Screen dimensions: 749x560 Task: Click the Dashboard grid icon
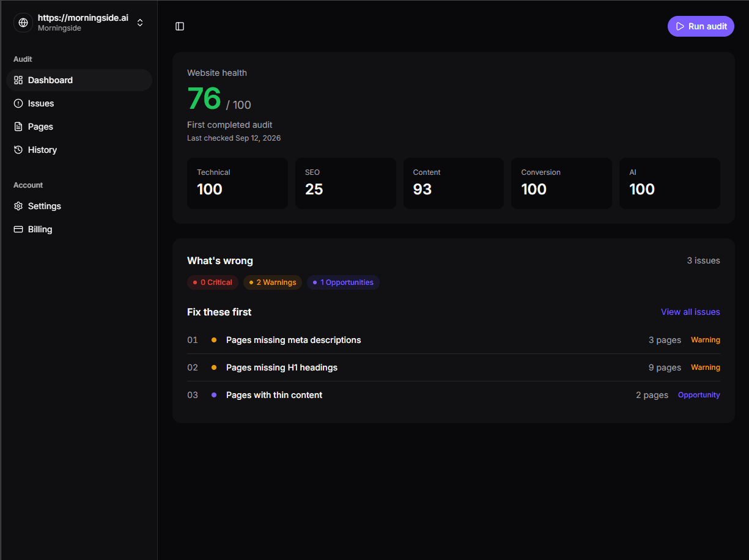click(18, 80)
